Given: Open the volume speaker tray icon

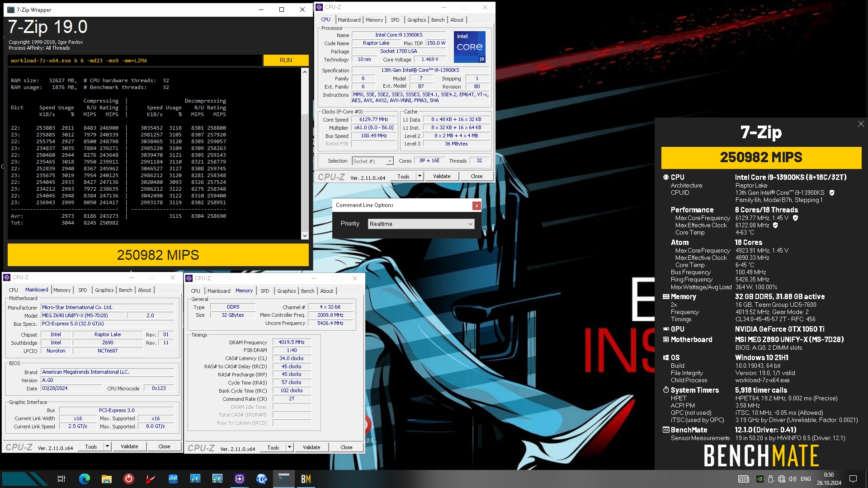Looking at the screenshot, I should (793, 479).
